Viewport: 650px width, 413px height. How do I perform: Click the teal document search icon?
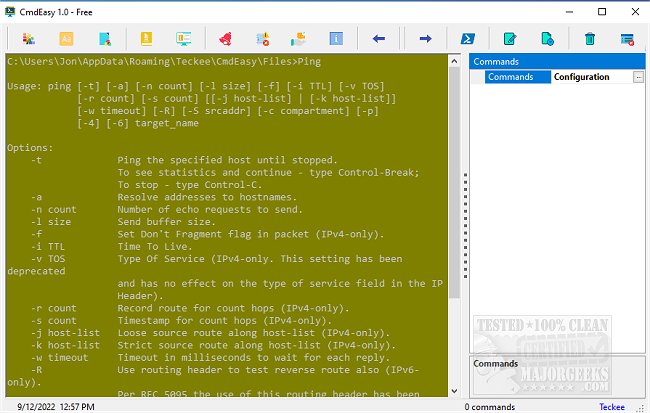pos(548,39)
